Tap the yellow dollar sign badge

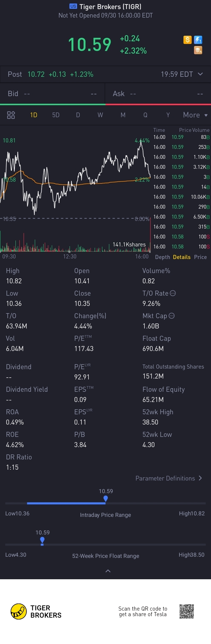(188, 40)
